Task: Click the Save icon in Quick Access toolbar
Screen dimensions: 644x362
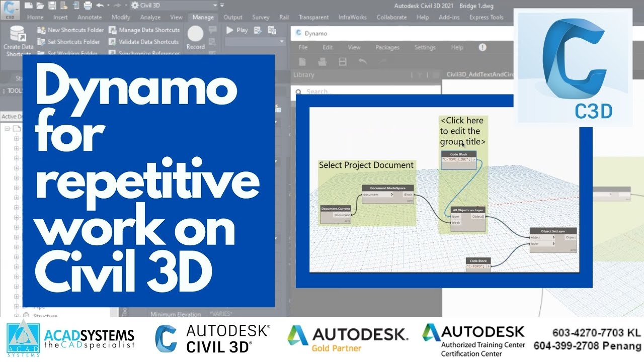Action: coord(52,6)
